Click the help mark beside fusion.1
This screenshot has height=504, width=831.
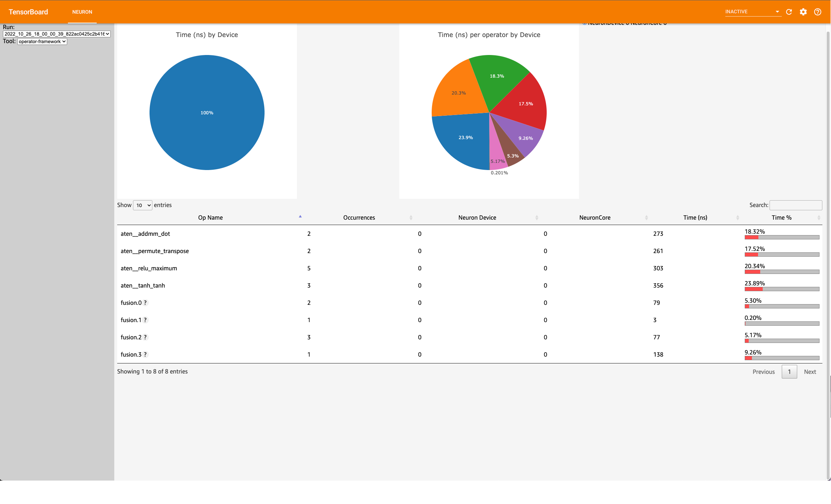[x=145, y=320]
